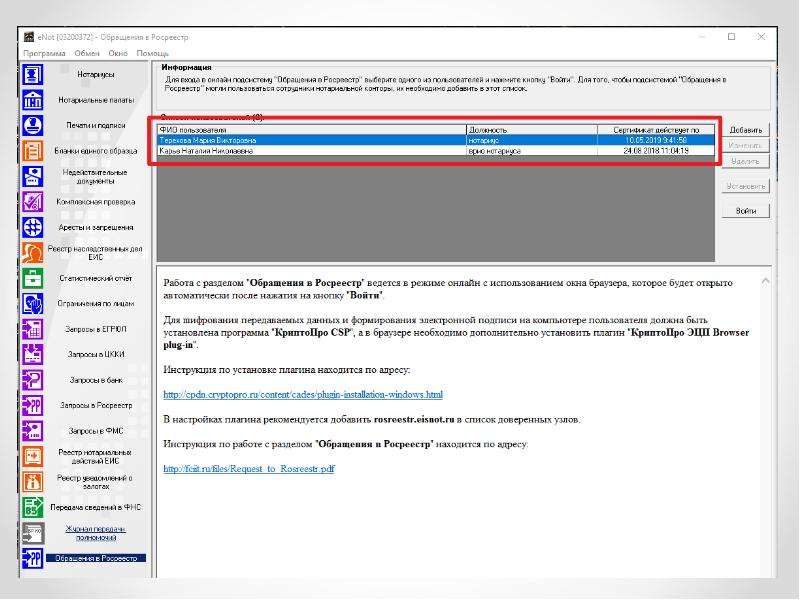Select the Комплексная проверка icon
Image resolution: width=800 pixels, height=600 pixels.
(33, 202)
